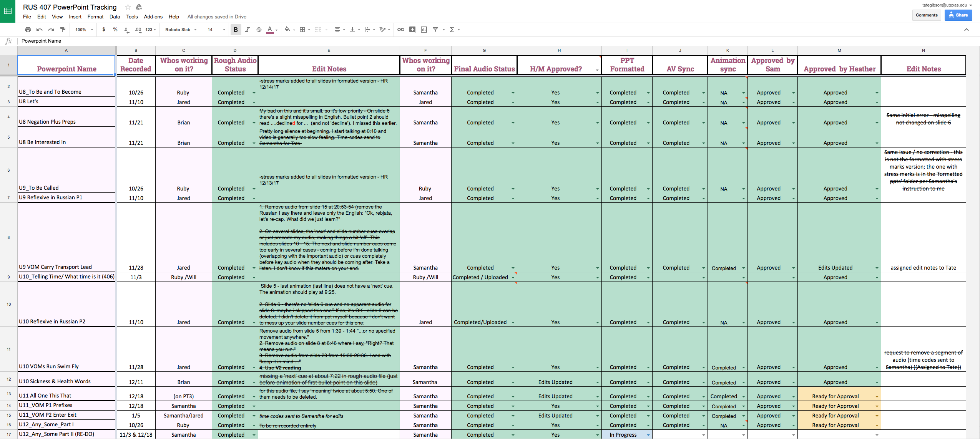Image resolution: width=980 pixels, height=439 pixels.
Task: Click Edits Updated cell for U9 VOM
Action: (839, 237)
